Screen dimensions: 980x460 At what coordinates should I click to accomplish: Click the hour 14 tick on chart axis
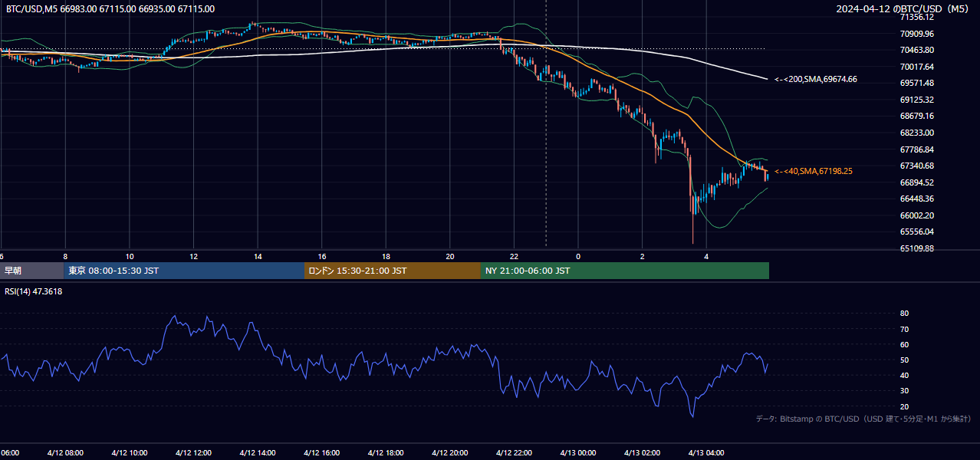258,256
